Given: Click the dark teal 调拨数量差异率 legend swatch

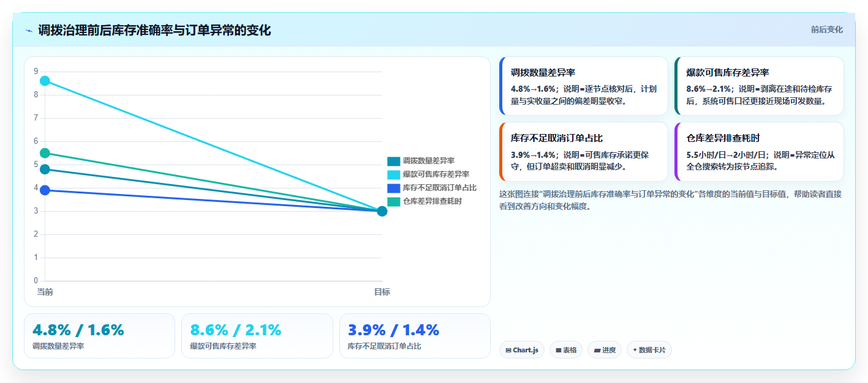Looking at the screenshot, I should pyautogui.click(x=393, y=161).
